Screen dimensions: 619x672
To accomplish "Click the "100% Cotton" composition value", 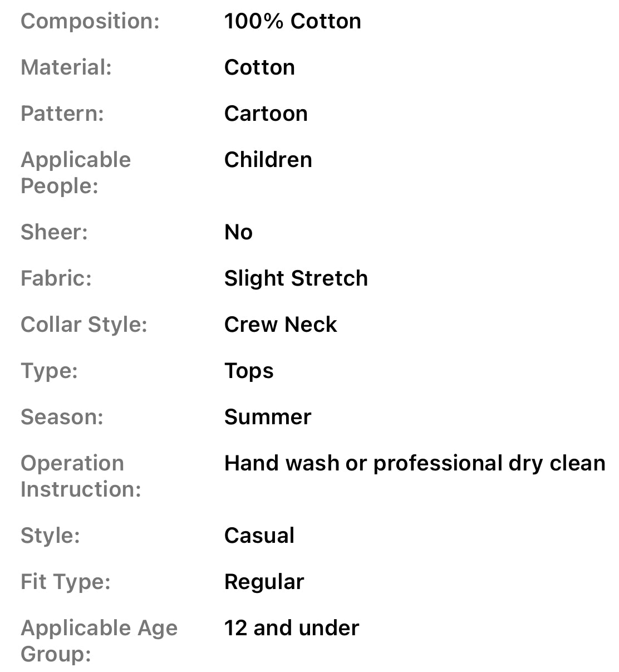I will [292, 21].
